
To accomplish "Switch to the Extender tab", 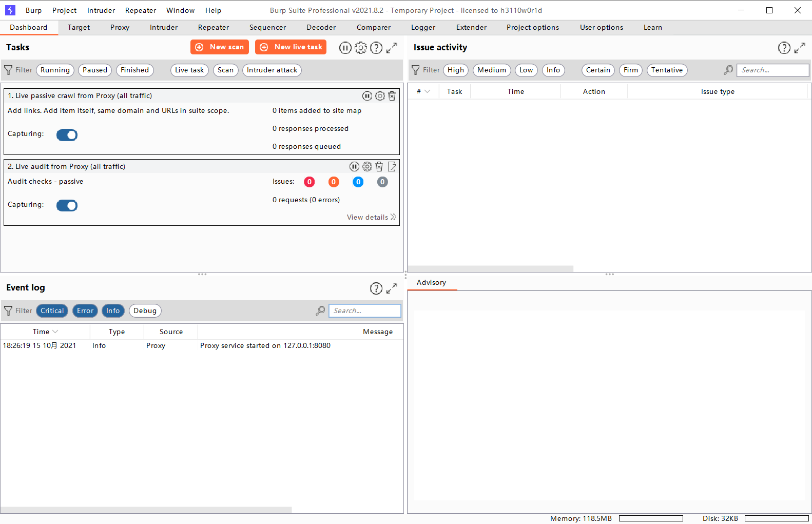I will [472, 28].
